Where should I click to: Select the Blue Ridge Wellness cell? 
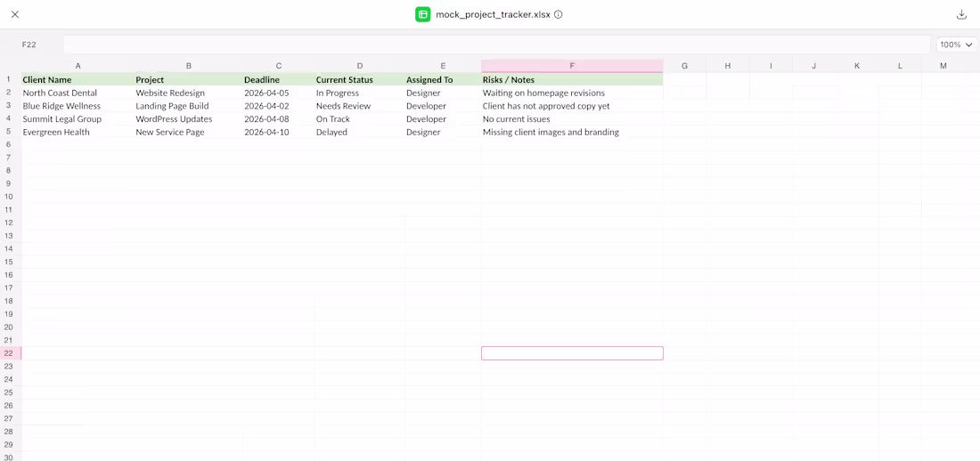(x=78, y=106)
